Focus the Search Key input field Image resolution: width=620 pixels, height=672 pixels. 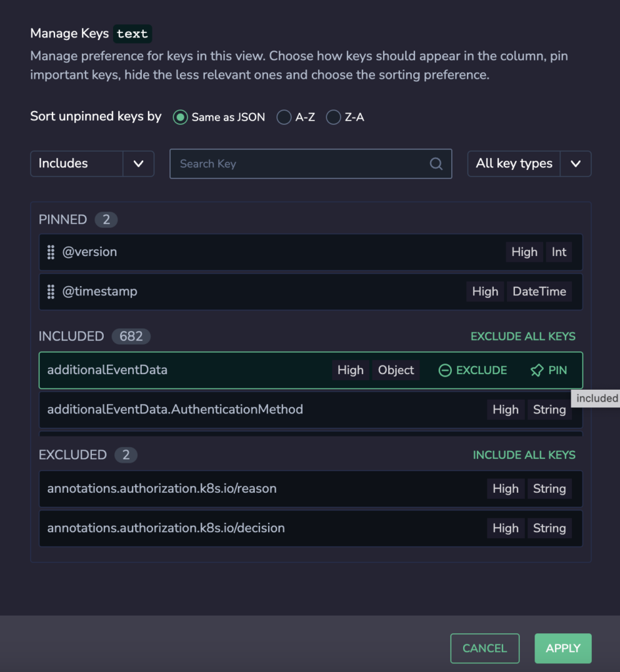[x=311, y=163]
